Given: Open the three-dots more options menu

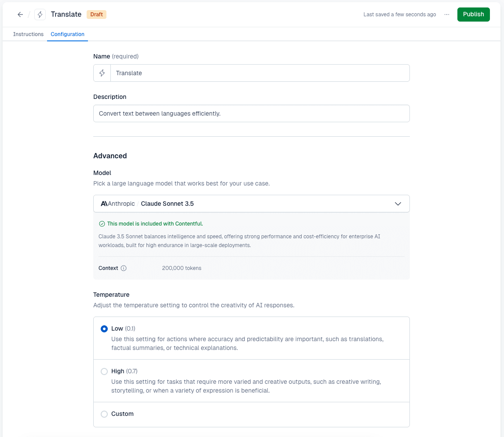Looking at the screenshot, I should pyautogui.click(x=447, y=15).
